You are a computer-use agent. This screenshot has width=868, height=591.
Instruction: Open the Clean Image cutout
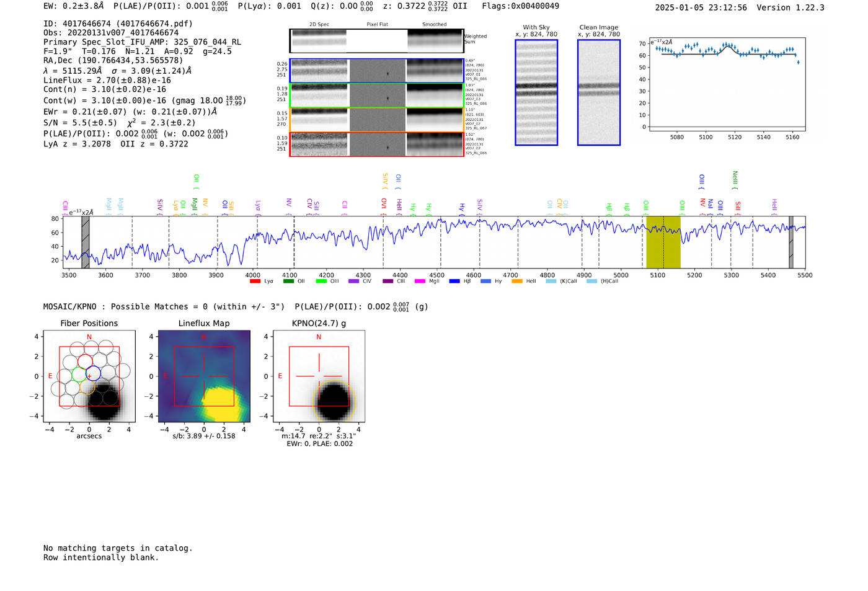599,93
